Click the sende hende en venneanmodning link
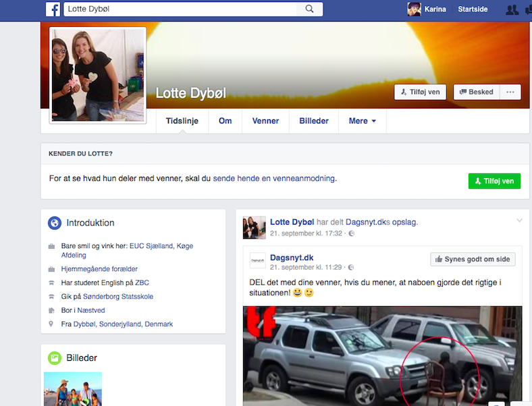The height and width of the screenshot is (406, 532). pos(275,178)
